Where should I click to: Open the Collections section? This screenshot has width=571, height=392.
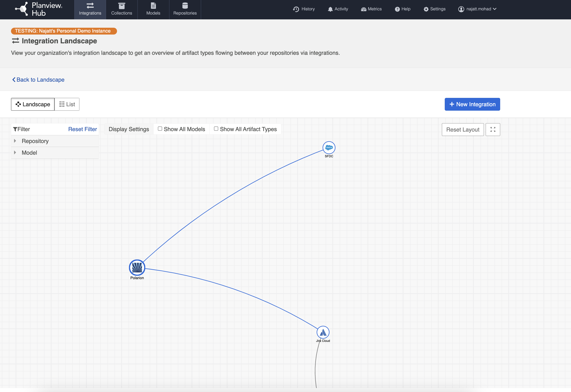[122, 9]
